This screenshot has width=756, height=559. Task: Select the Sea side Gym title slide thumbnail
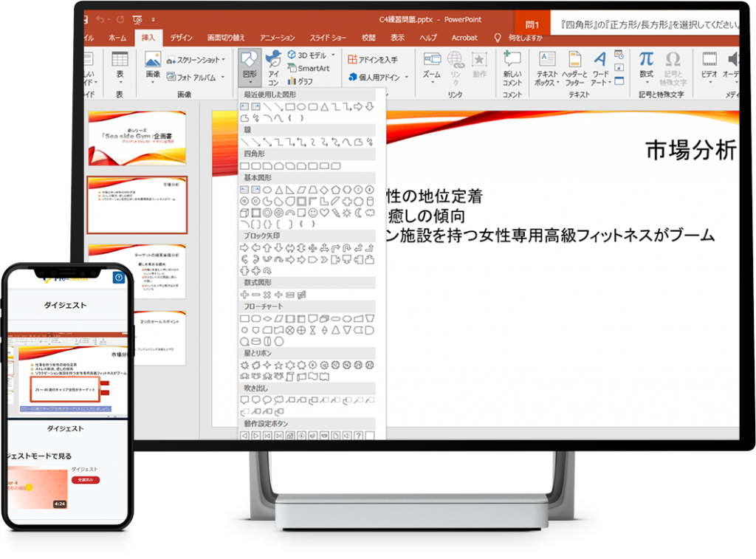137,138
